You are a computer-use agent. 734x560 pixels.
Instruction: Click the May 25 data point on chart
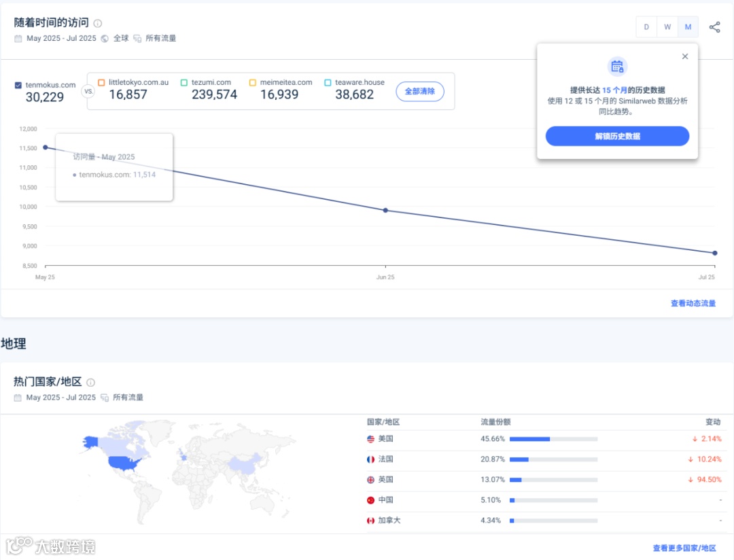coord(46,147)
